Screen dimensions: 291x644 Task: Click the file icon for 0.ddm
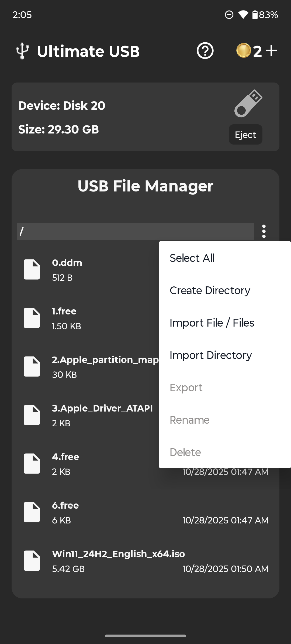coord(32,269)
